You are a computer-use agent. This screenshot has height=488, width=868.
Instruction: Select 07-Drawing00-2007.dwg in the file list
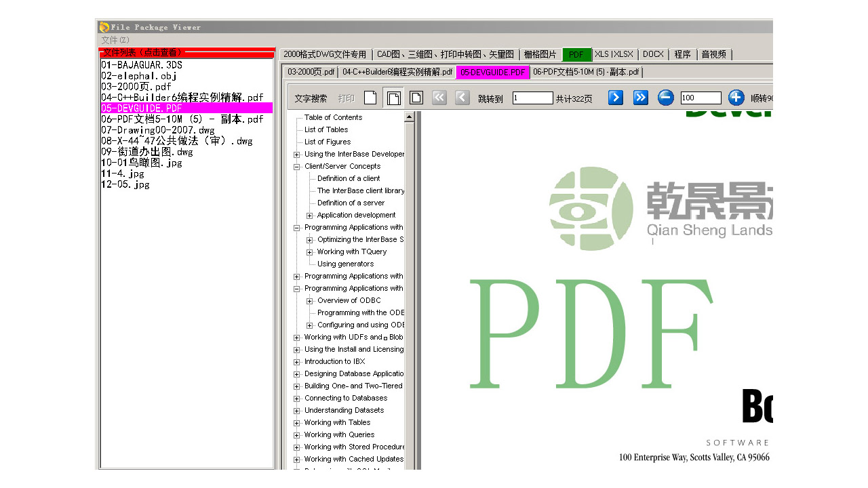tap(158, 130)
